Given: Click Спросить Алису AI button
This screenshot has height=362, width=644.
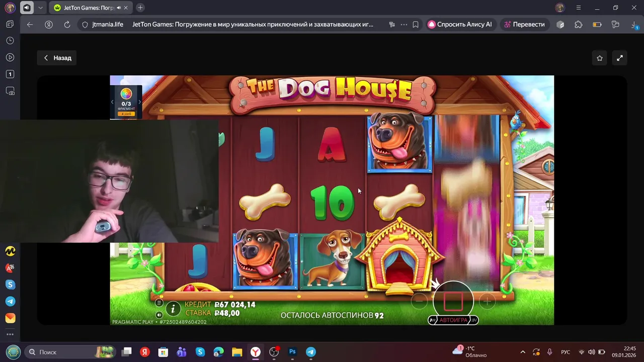Looking at the screenshot, I should (460, 24).
